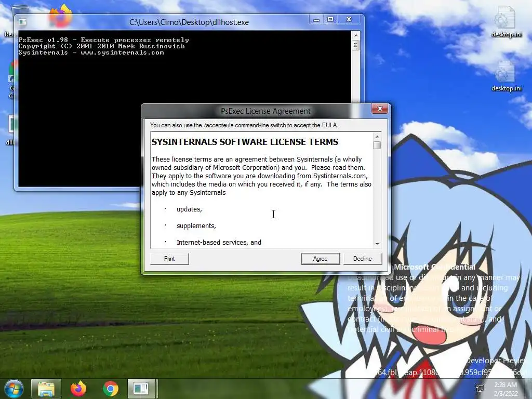Click the dllhost.exe console window system icon

(x=22, y=22)
